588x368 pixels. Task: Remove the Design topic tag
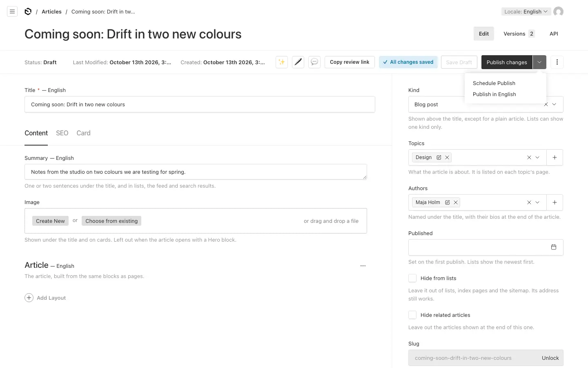click(447, 157)
